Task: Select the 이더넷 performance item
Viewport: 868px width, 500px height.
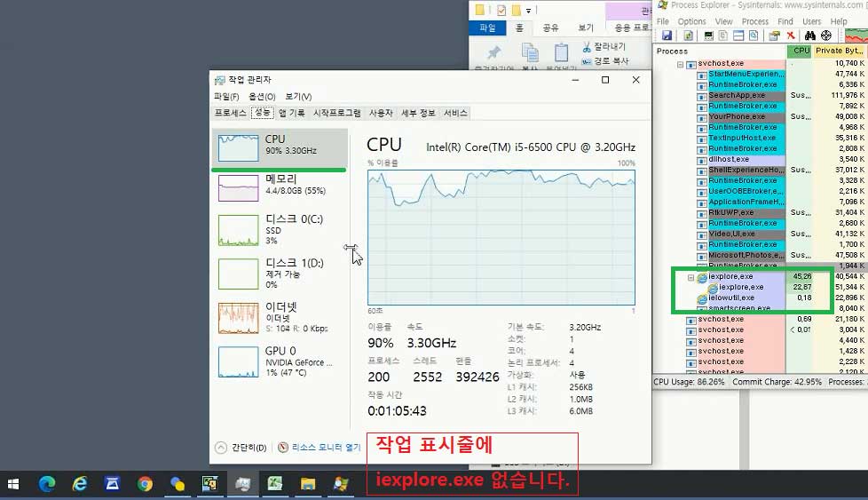Action: click(280, 317)
